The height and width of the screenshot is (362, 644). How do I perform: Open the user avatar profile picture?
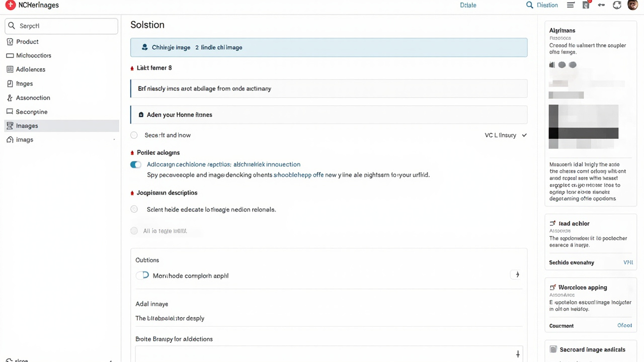tap(633, 5)
